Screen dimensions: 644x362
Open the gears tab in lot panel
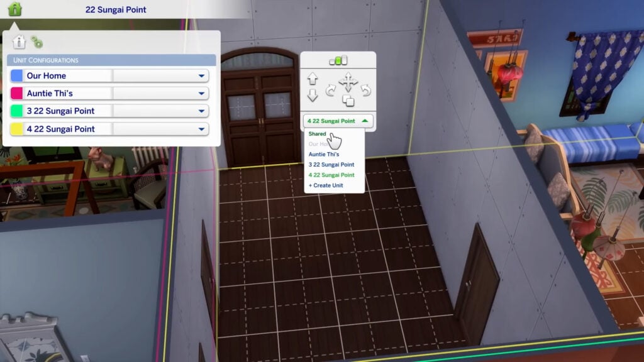pos(37,42)
